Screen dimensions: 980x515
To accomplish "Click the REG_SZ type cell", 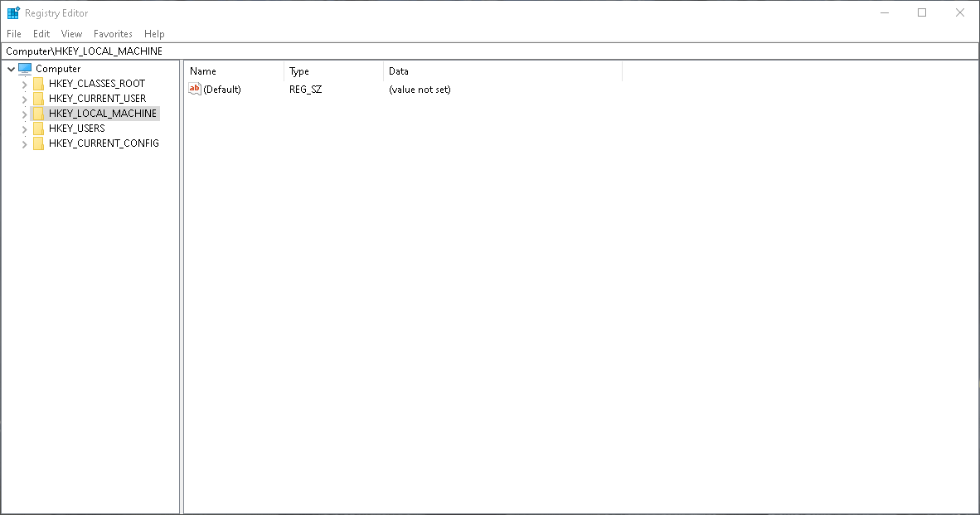I will (x=306, y=90).
